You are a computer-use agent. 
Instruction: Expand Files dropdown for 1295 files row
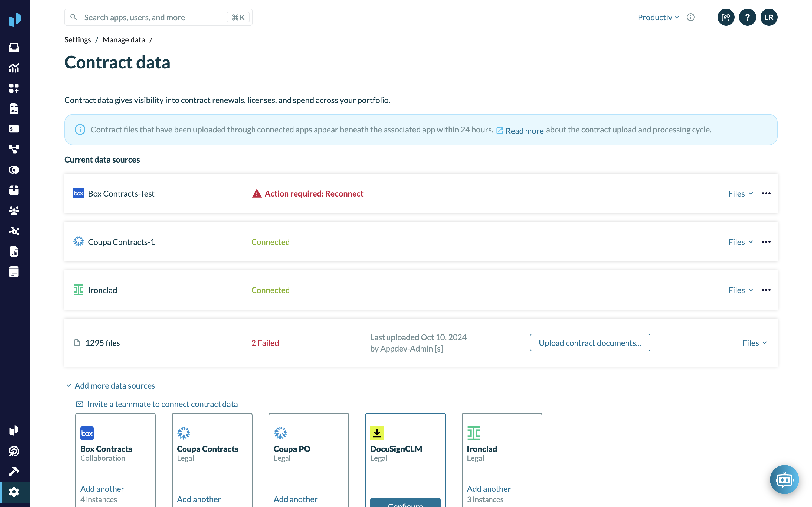click(754, 343)
